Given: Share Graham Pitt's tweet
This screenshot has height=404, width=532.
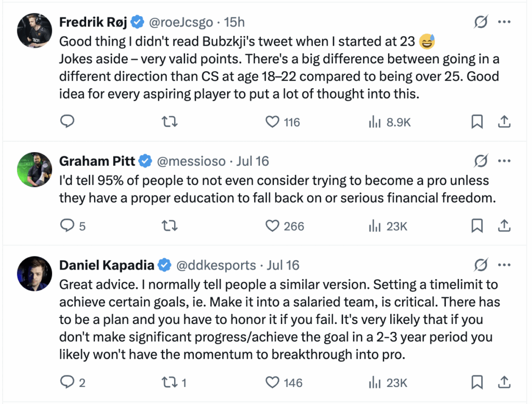Looking at the screenshot, I should point(504,226).
